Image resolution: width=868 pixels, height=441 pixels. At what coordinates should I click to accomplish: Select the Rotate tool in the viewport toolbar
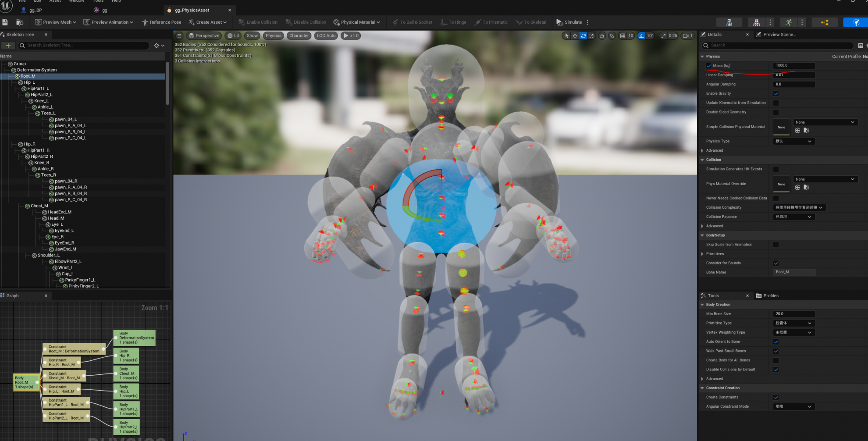[x=583, y=36]
